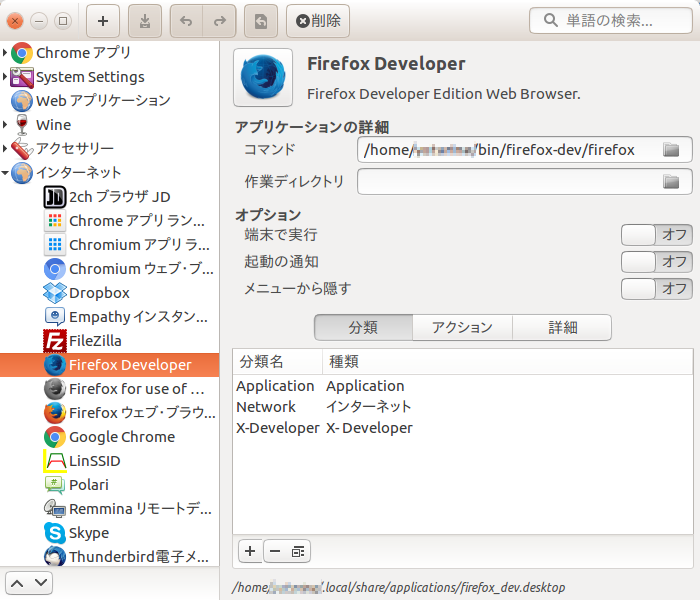Switch to the 分類 tab
The height and width of the screenshot is (600, 700).
[x=363, y=328]
